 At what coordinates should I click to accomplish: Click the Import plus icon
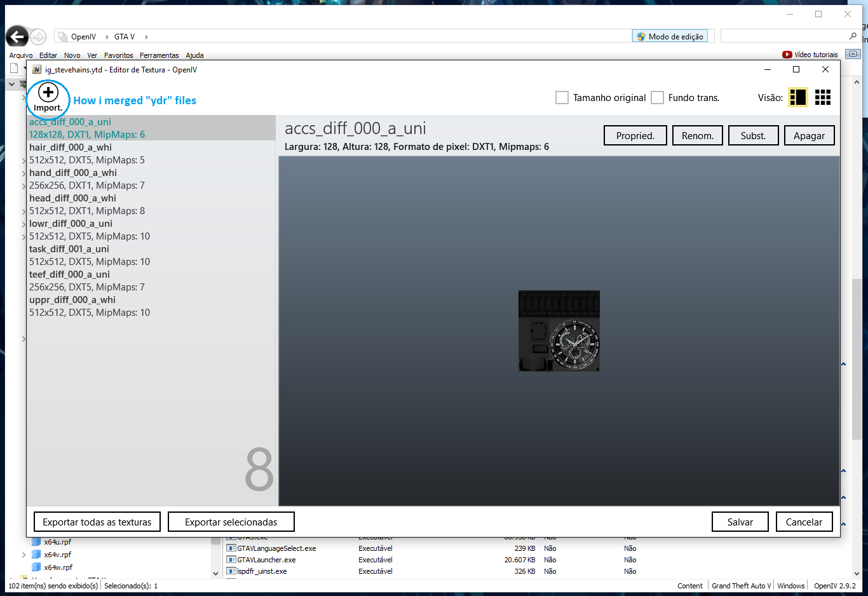pyautogui.click(x=47, y=92)
